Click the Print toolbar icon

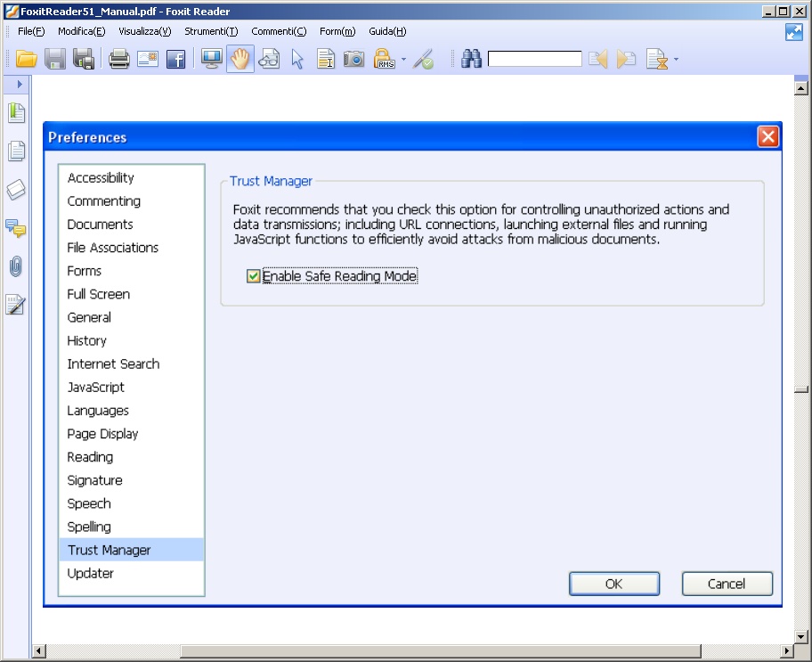point(119,59)
